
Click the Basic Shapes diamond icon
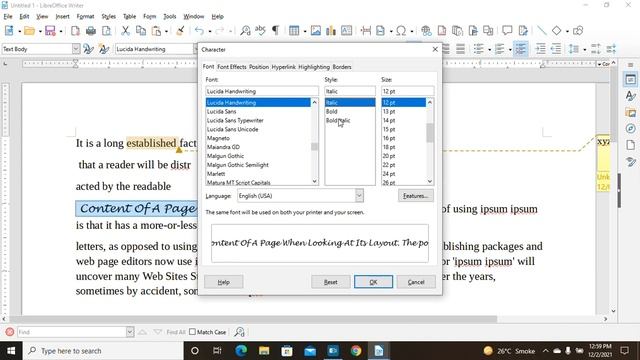[x=556, y=31]
